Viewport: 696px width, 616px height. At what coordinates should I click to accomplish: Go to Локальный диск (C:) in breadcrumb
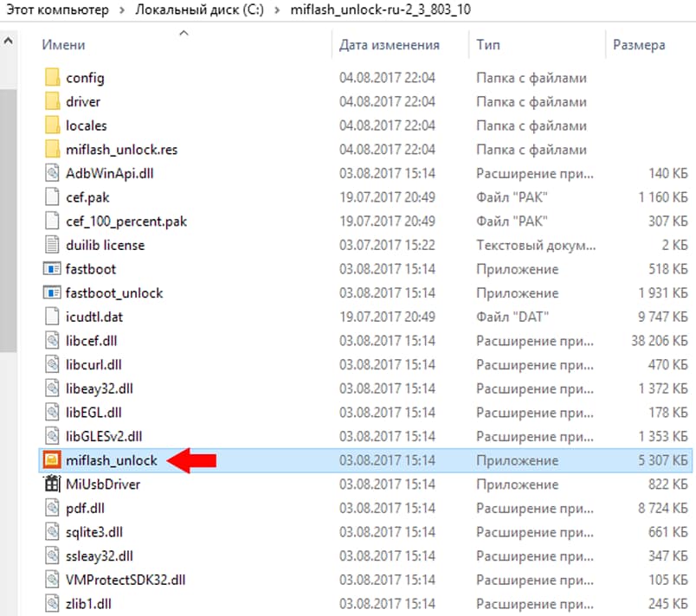click(x=199, y=10)
